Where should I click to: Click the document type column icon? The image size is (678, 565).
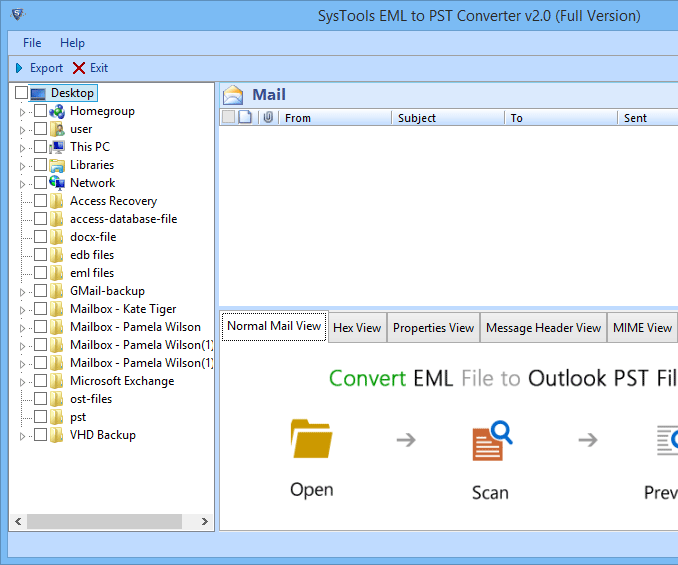[x=245, y=117]
